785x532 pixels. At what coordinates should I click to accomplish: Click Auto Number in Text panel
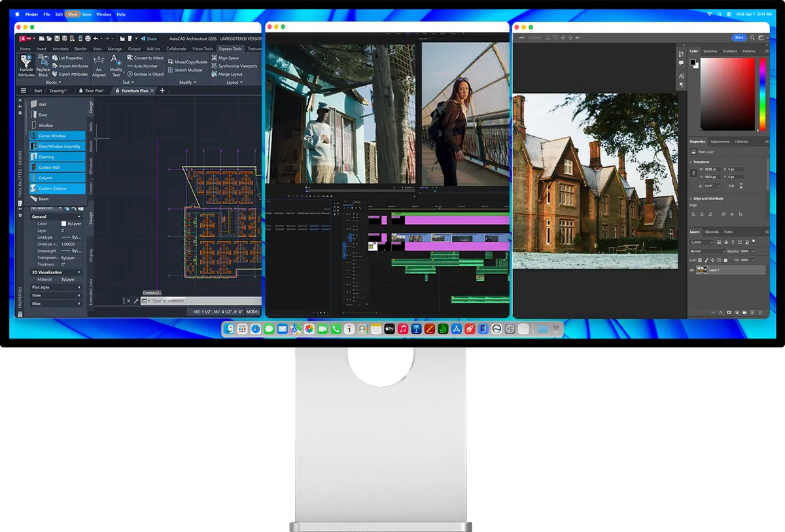tap(143, 66)
